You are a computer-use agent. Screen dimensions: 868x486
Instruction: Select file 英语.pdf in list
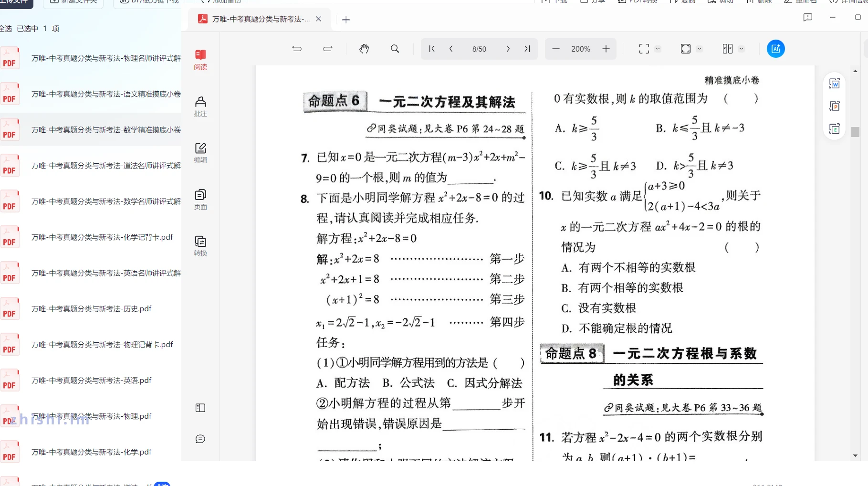[91, 380]
